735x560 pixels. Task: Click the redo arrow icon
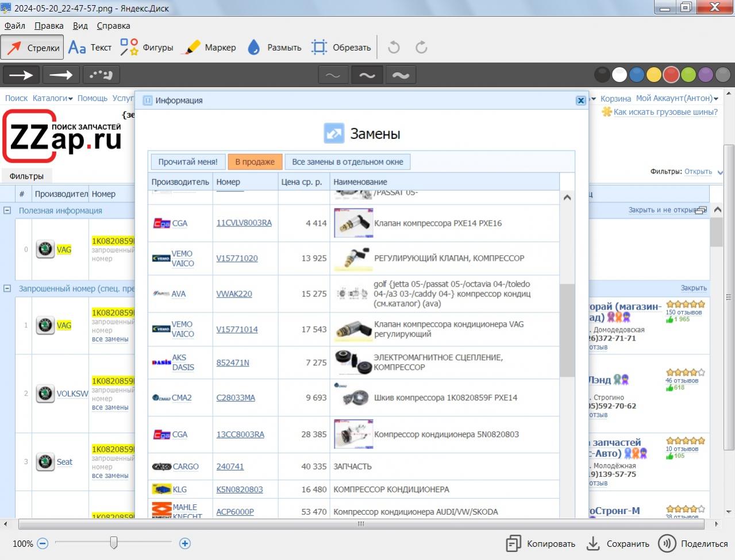[x=421, y=47]
